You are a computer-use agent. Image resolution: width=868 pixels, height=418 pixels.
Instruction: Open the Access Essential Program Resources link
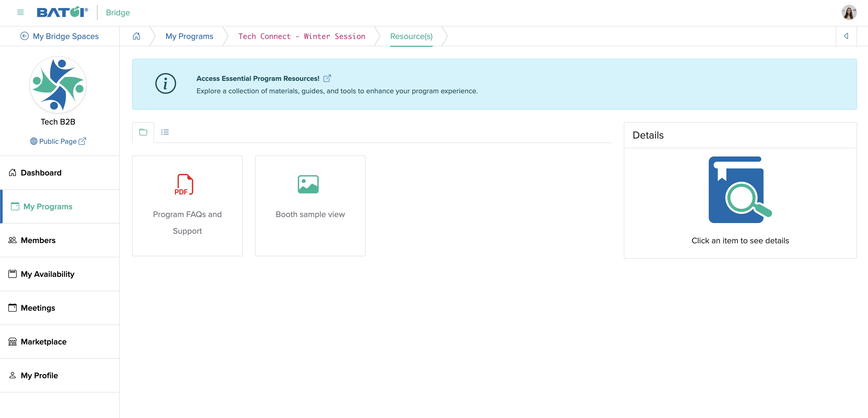327,77
